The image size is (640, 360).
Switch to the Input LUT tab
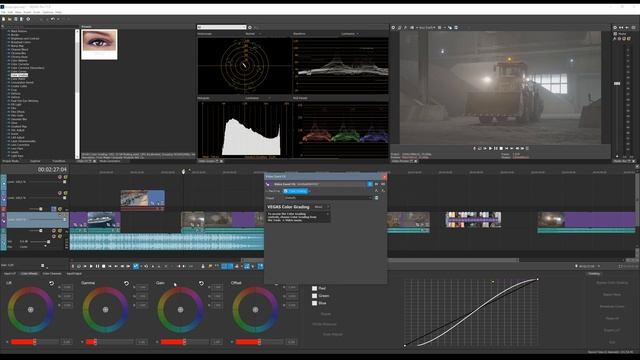coord(10,273)
